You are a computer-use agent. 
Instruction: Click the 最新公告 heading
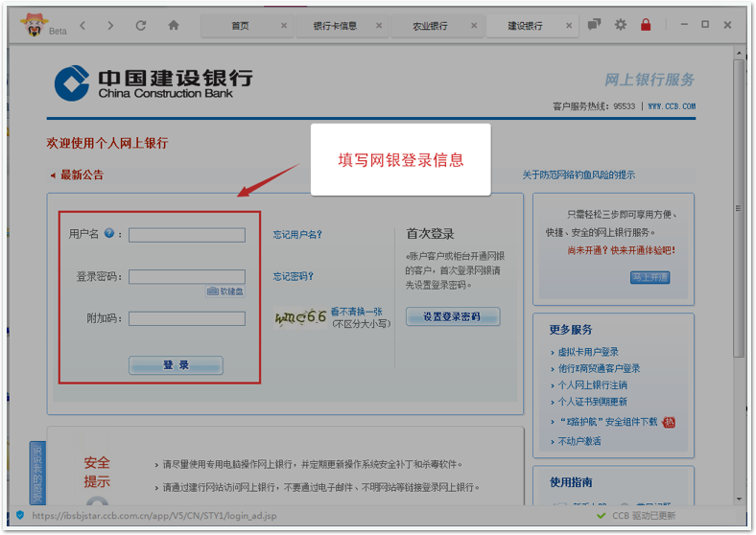point(82,174)
